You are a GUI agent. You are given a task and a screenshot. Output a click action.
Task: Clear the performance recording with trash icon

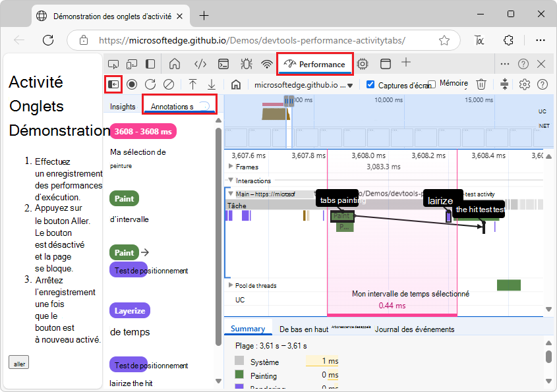pyautogui.click(x=481, y=84)
